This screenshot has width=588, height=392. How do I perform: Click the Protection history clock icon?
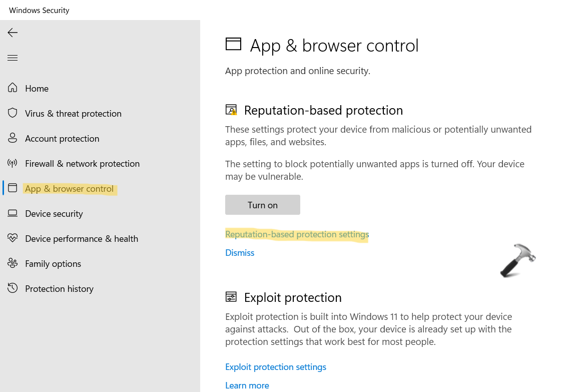(x=13, y=288)
